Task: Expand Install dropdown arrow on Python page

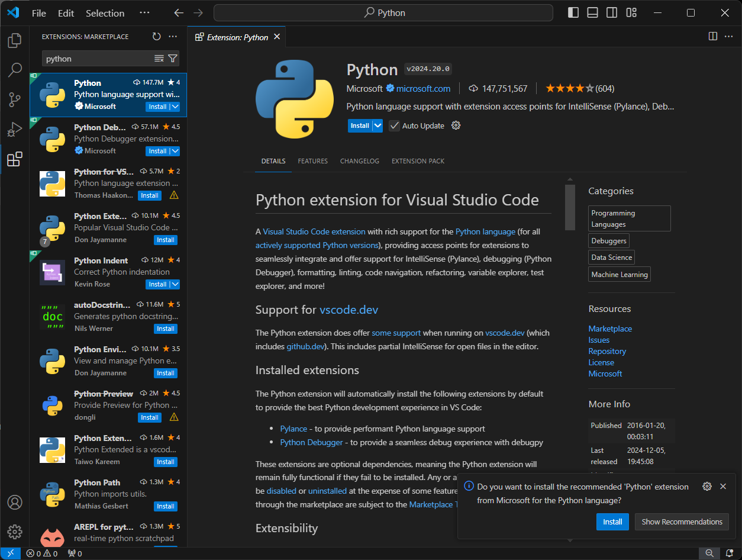Action: (x=377, y=125)
